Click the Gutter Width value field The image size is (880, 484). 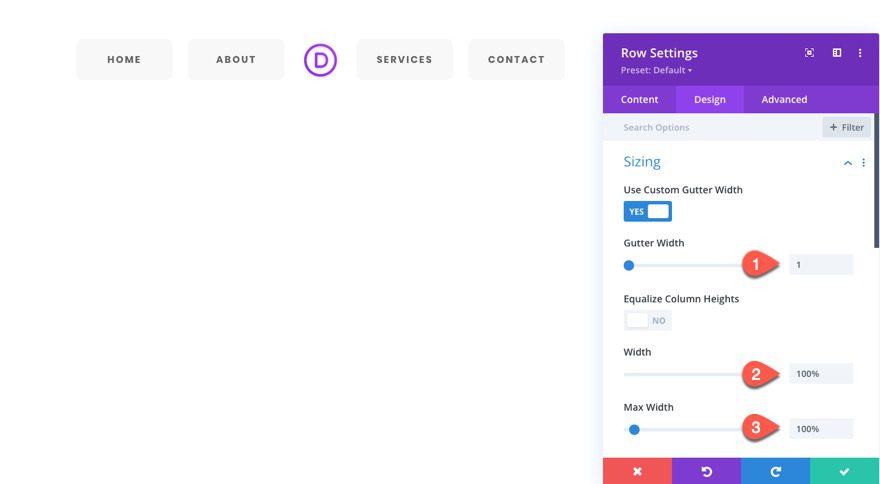click(x=821, y=264)
